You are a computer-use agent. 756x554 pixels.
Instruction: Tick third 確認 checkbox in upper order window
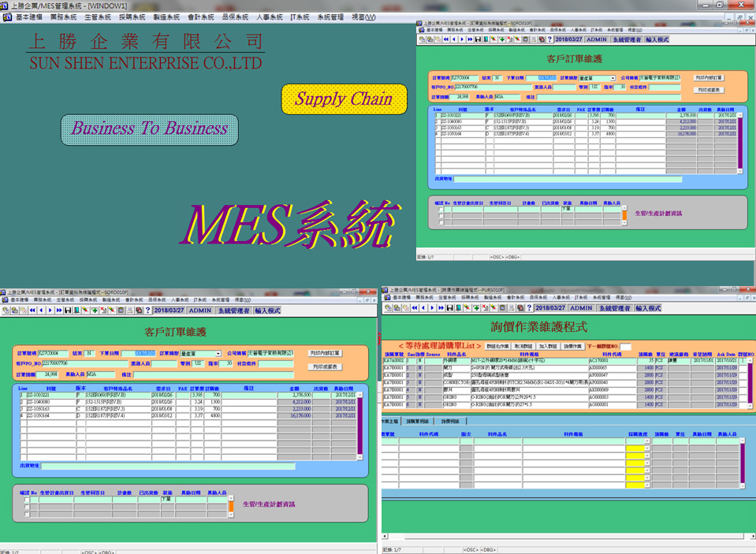click(441, 222)
